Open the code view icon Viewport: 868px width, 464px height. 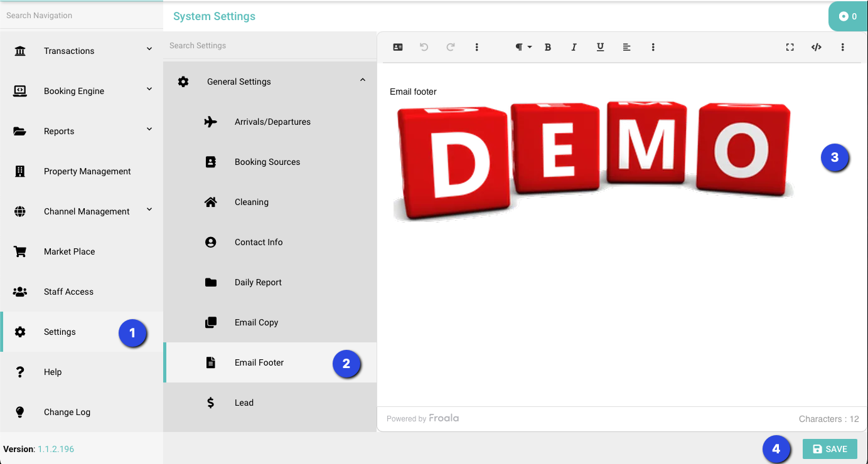pos(817,47)
